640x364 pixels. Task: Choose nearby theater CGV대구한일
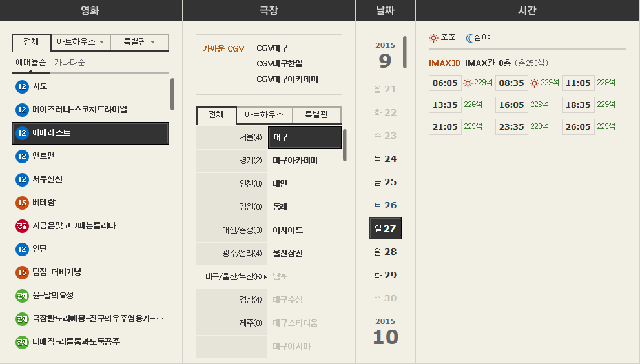click(x=280, y=64)
